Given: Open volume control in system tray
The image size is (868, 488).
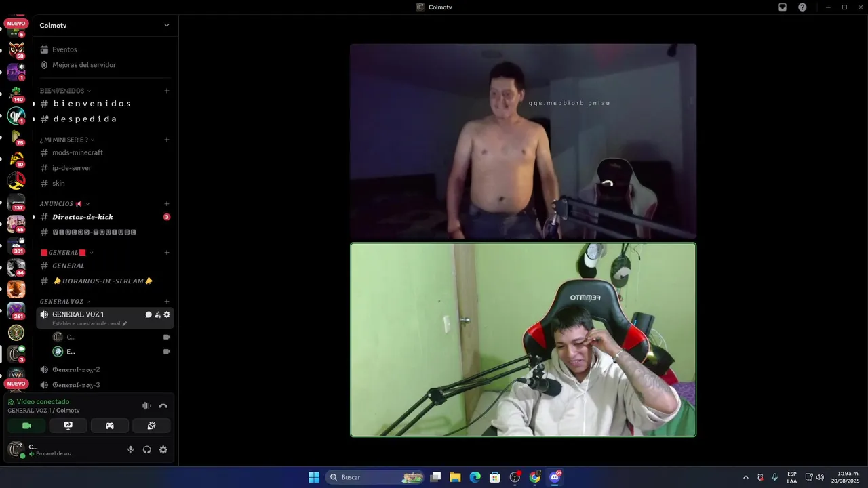Looking at the screenshot, I should pyautogui.click(x=820, y=477).
